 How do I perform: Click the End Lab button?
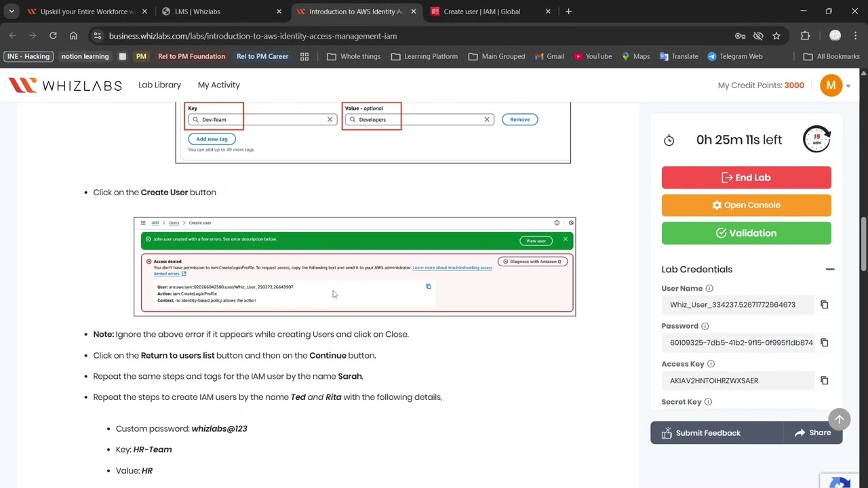(x=746, y=178)
